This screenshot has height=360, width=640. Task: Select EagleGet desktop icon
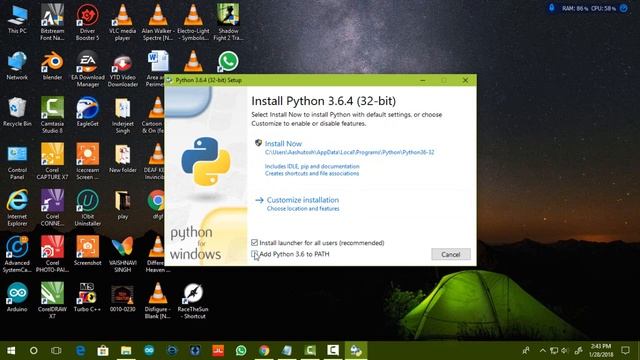point(87,112)
